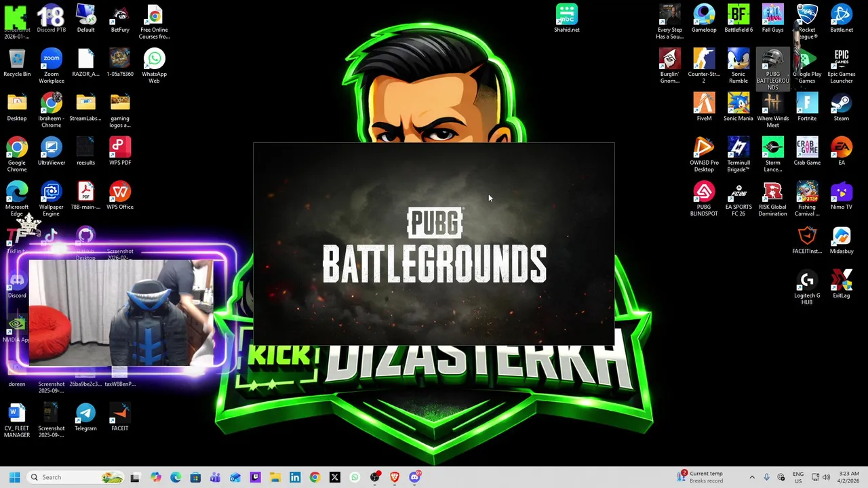Image resolution: width=868 pixels, height=488 pixels.
Task: Open the Sonic Mania desktop shortcut
Action: pos(738,107)
